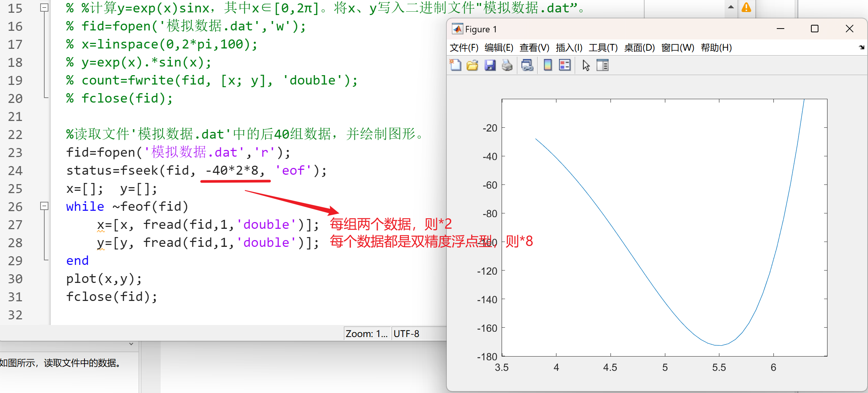
Task: Open the 帮助(H) menu in Figure 1
Action: coord(716,48)
